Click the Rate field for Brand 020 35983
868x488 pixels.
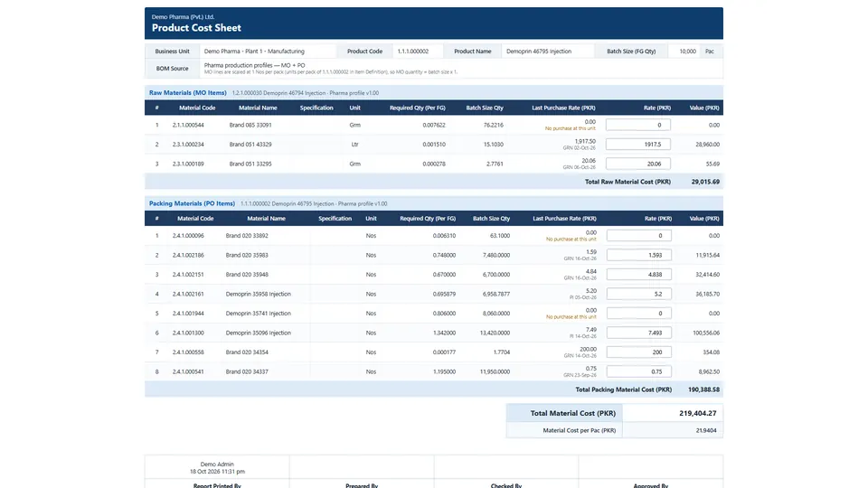(639, 255)
